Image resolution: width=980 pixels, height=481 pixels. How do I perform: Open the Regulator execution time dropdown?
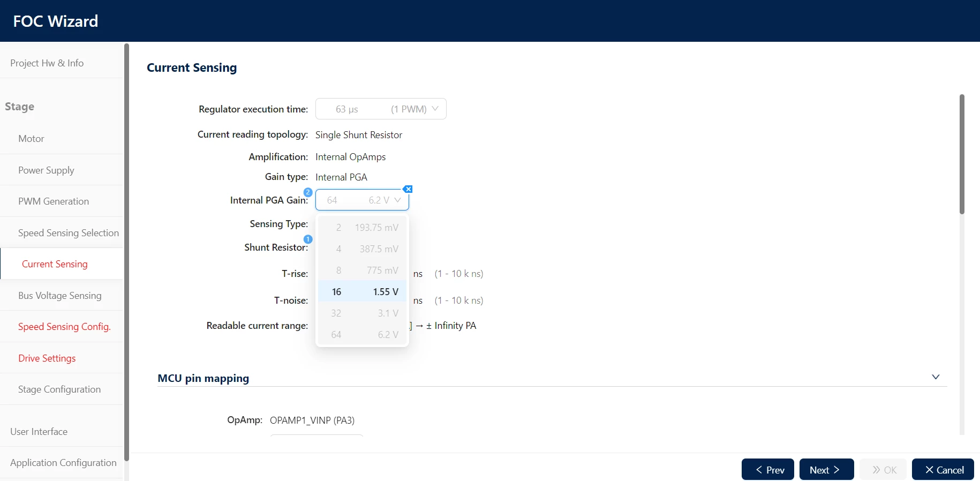[x=381, y=109]
